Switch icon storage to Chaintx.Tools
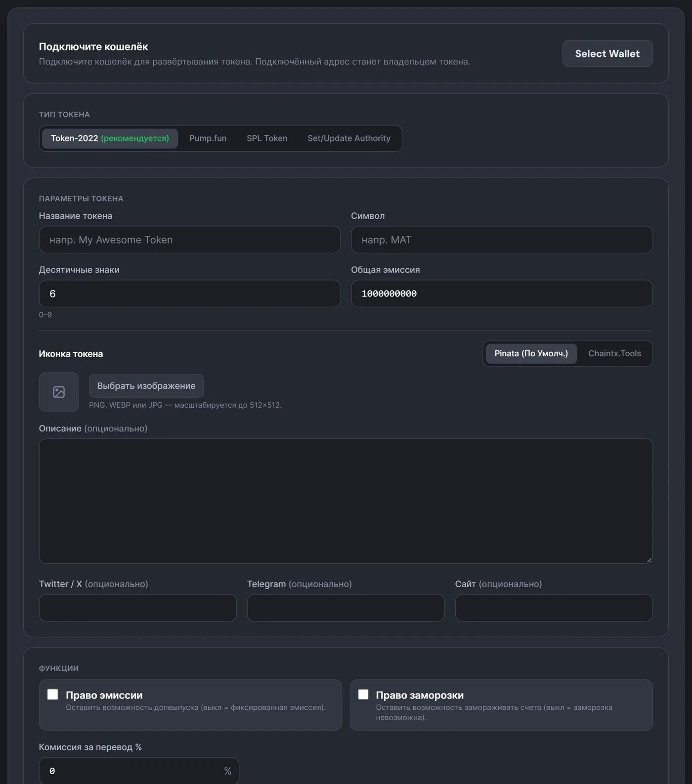 click(x=614, y=354)
